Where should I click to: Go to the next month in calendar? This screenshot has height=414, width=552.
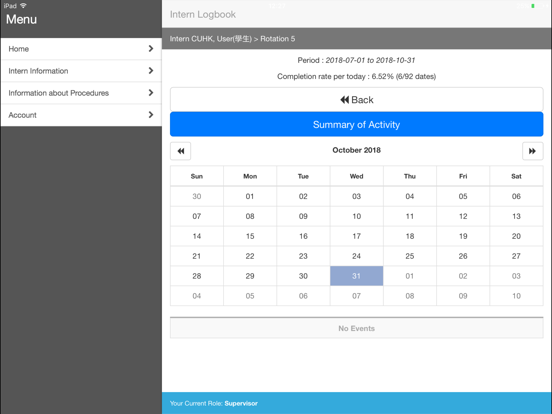(532, 151)
